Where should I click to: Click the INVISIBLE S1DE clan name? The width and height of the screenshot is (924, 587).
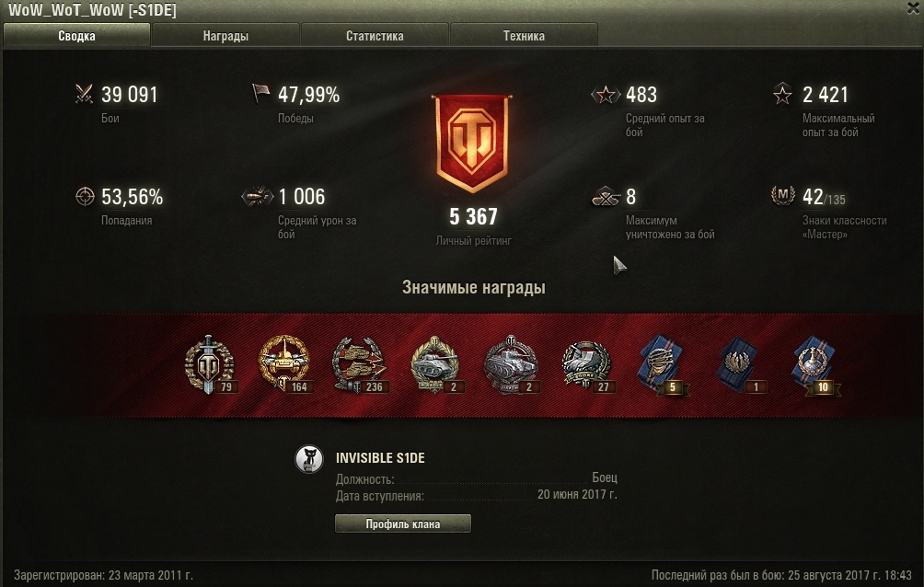[380, 458]
